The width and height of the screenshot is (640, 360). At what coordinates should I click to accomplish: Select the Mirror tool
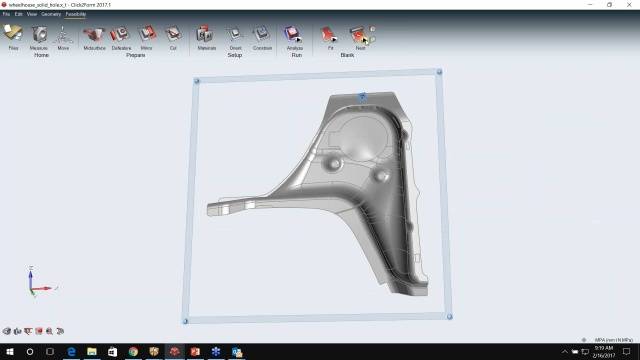click(147, 34)
